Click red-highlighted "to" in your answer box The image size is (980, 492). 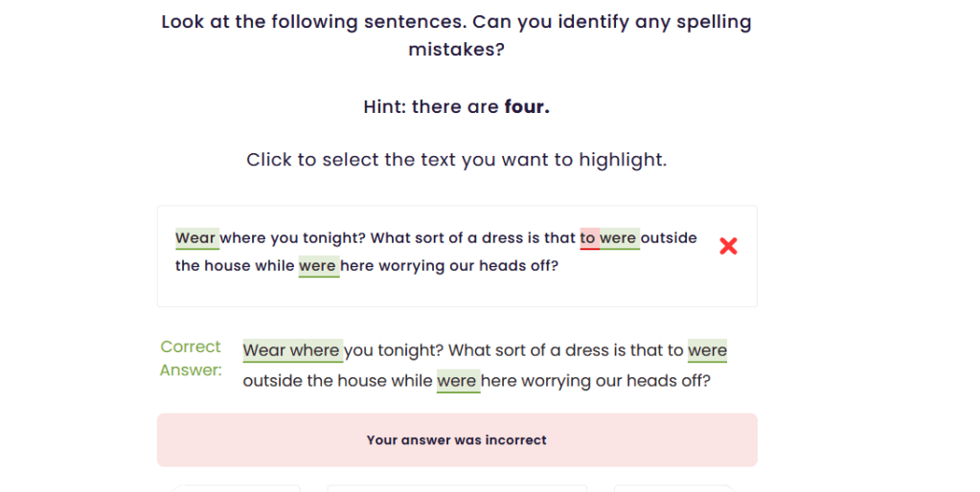click(588, 237)
